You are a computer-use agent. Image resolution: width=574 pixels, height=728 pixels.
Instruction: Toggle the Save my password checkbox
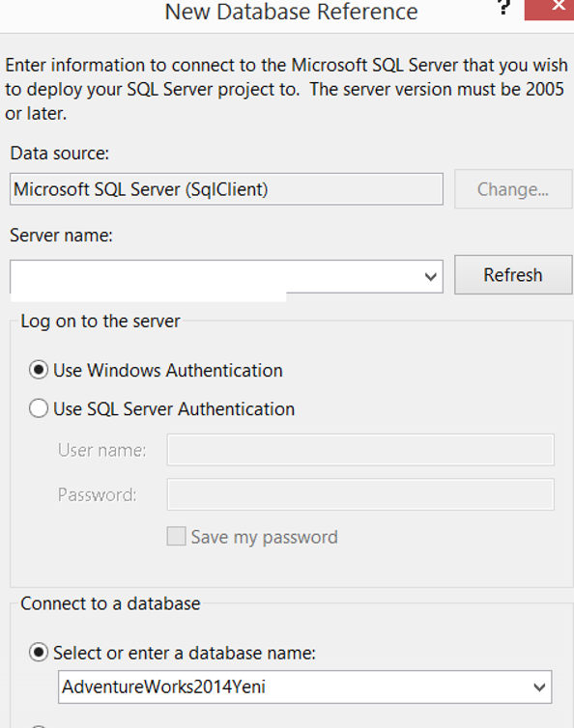177,536
